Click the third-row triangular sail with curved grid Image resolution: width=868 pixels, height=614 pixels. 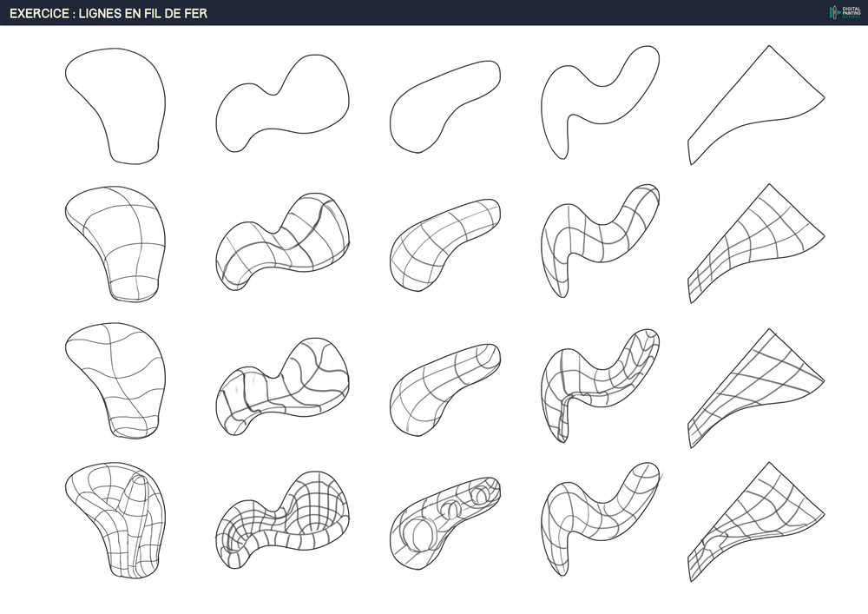pyautogui.click(x=753, y=386)
